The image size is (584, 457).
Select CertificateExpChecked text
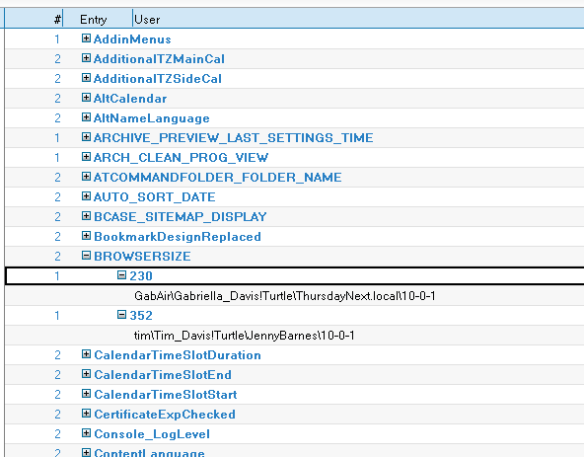165,414
